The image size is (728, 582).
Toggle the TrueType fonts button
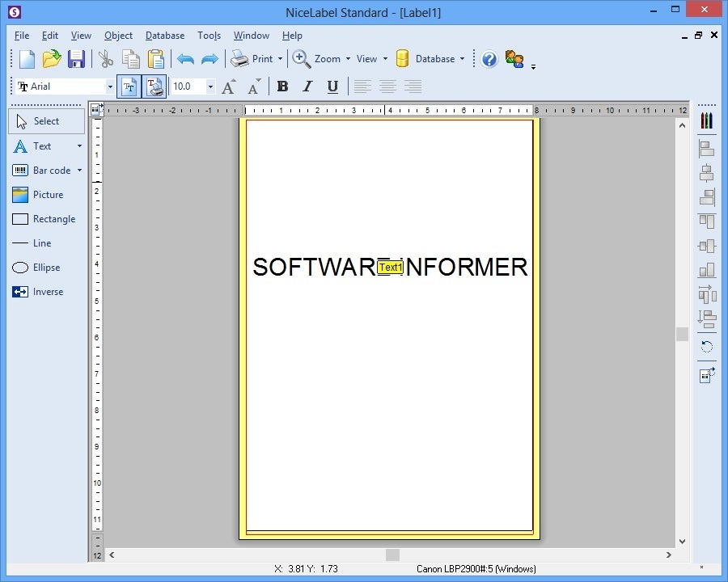(x=129, y=86)
